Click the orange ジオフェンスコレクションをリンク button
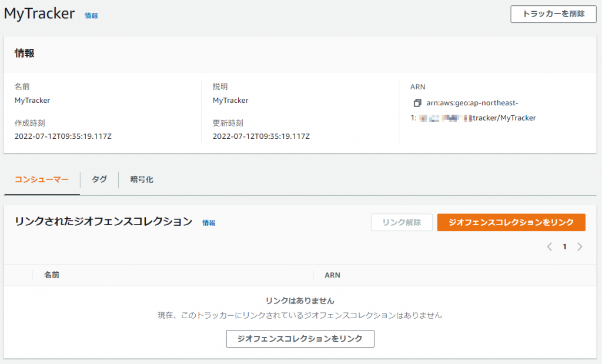This screenshot has height=364, width=602. 511,222
